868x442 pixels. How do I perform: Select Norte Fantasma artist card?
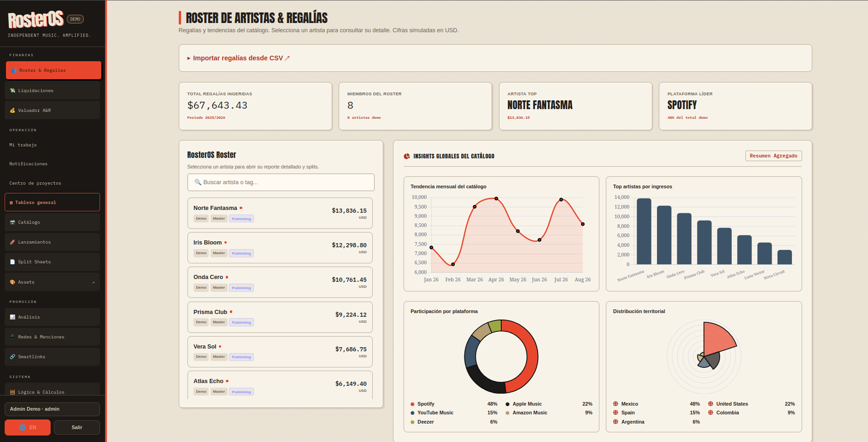(280, 213)
